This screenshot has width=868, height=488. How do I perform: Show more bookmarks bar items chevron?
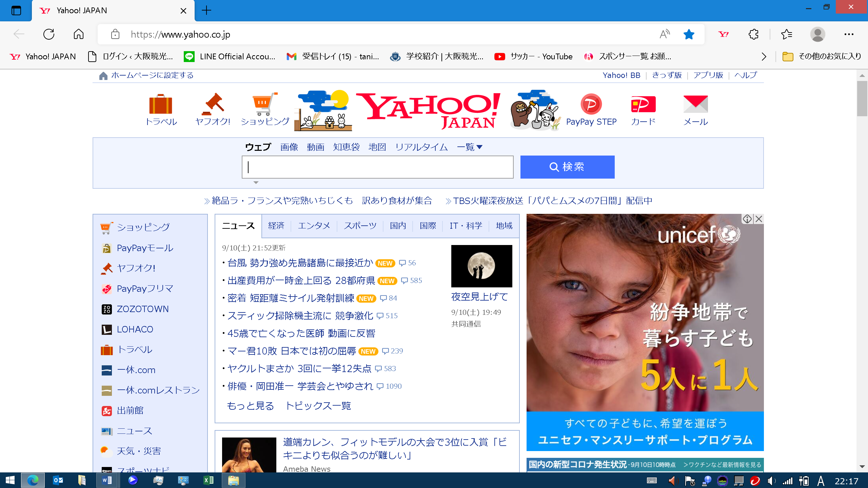[x=764, y=57]
